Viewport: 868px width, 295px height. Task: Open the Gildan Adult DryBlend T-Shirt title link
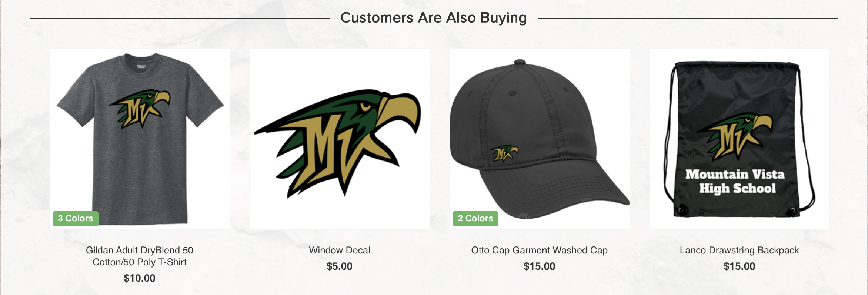point(140,256)
